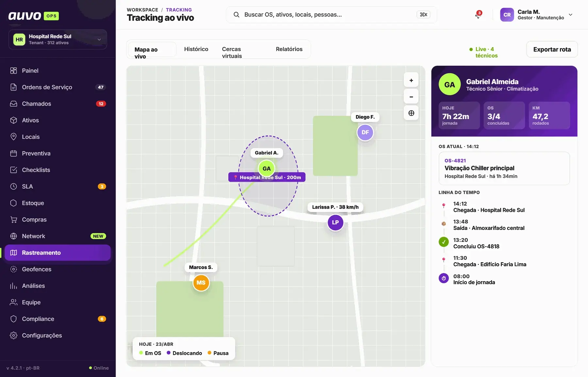Open the Checklists icon
This screenshot has height=377, width=588.
[13, 170]
